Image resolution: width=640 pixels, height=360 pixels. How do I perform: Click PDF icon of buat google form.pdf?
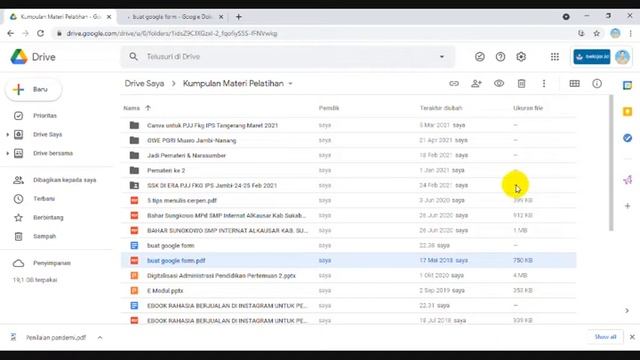tap(134, 260)
